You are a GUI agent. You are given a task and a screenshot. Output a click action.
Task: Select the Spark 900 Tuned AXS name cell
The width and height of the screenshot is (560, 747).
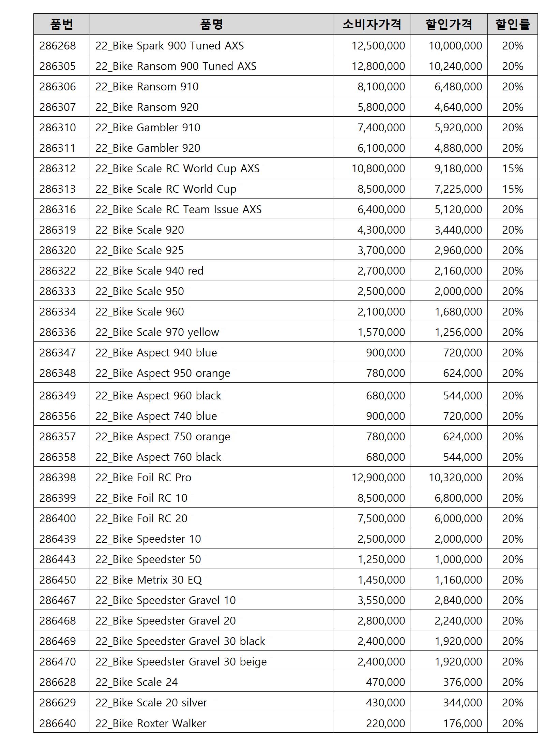(170, 46)
